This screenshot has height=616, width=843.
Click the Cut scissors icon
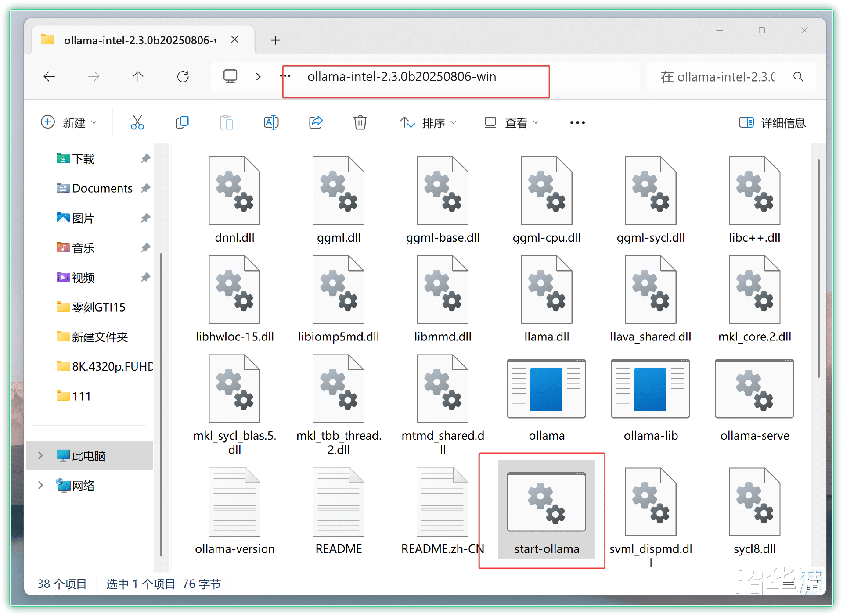[x=137, y=122]
